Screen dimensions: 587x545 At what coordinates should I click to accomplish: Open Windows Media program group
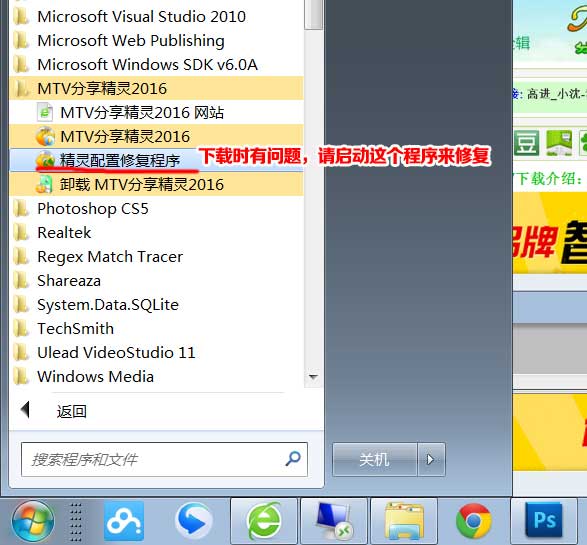click(x=156, y=376)
